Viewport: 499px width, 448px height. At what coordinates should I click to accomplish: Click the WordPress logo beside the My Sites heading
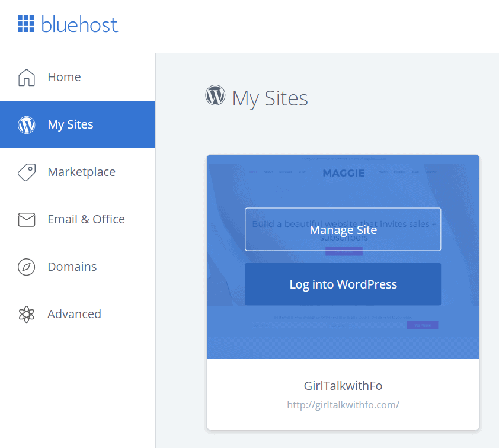click(215, 95)
